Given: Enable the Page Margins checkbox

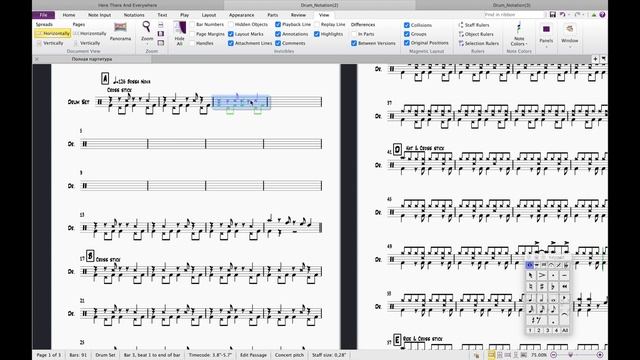Looking at the screenshot, I should [x=192, y=34].
